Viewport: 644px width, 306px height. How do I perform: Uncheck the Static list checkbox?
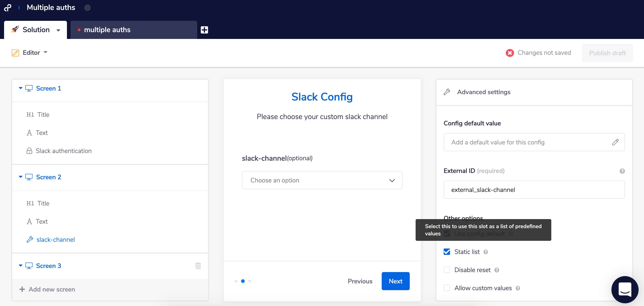click(x=447, y=252)
